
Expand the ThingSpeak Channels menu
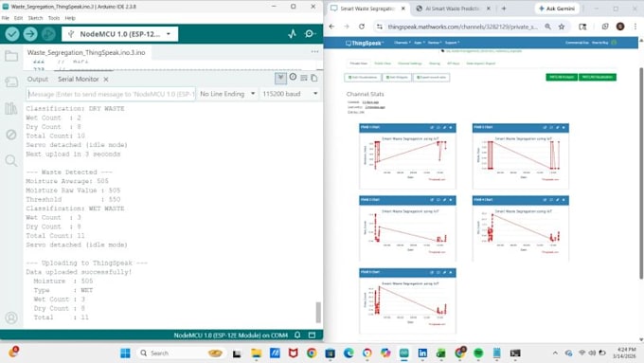point(402,43)
